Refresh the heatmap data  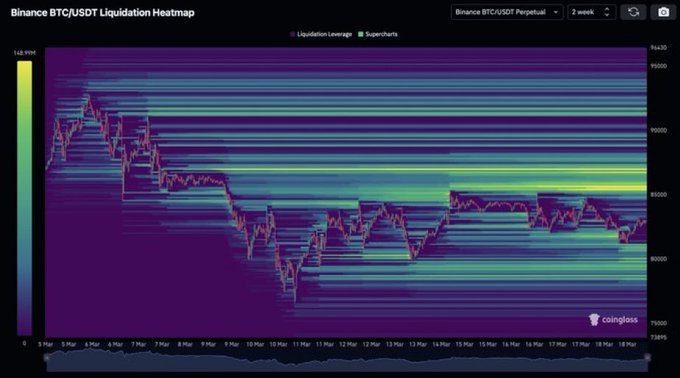point(634,12)
